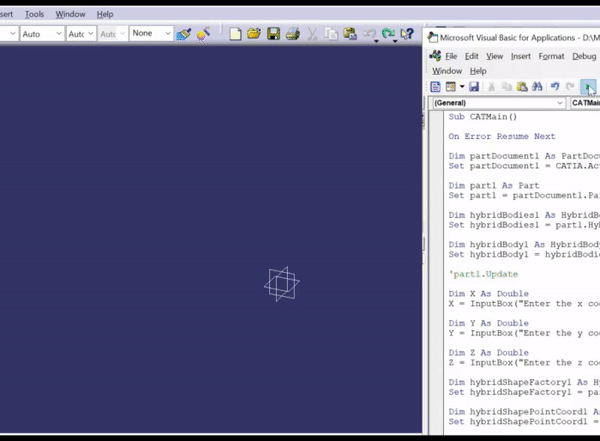The width and height of the screenshot is (600, 441).
Task: Click the VBA title bar application icon
Action: point(432,38)
